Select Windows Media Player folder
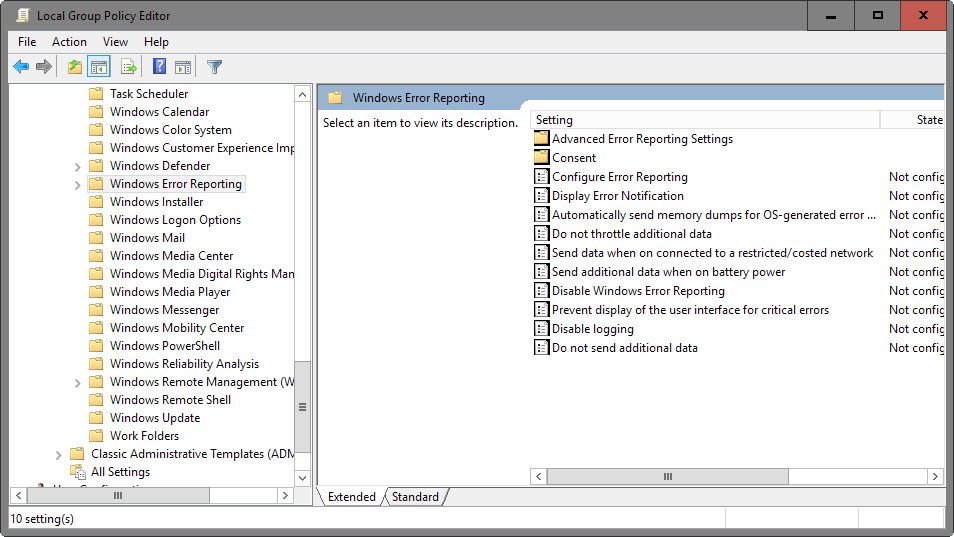 (170, 292)
